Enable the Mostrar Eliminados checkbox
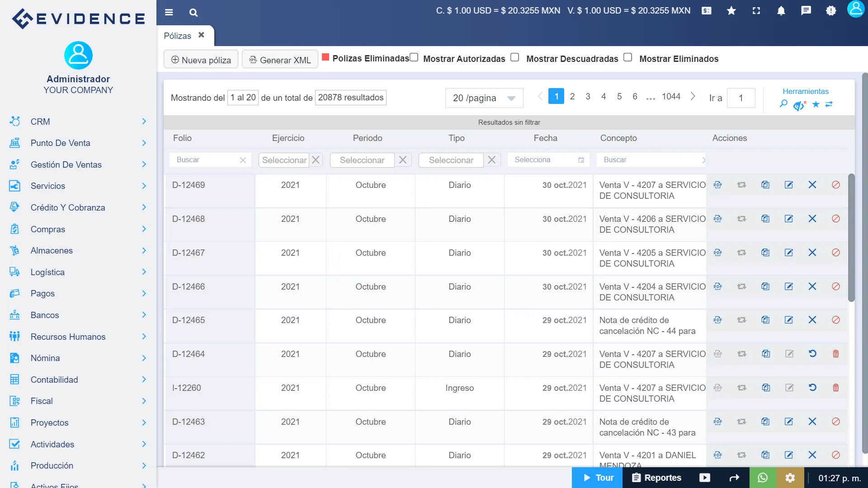This screenshot has height=488, width=868. [627, 57]
